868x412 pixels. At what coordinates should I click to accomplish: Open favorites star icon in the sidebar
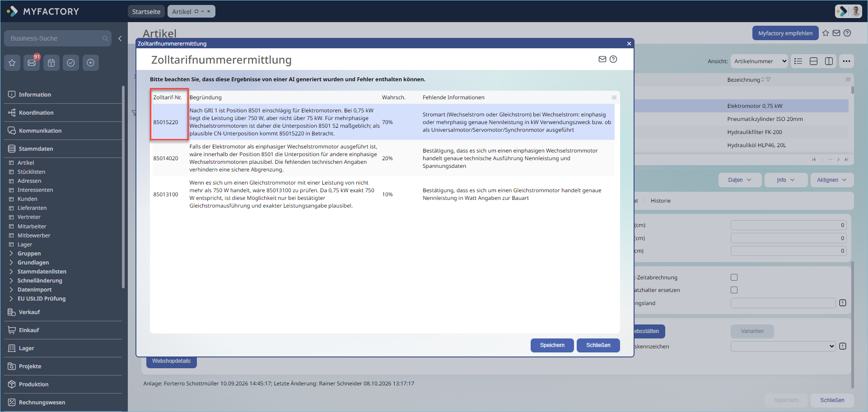pyautogui.click(x=12, y=63)
